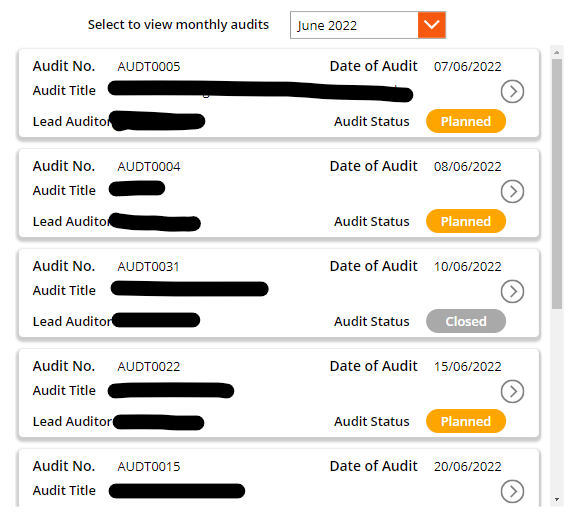Open details arrow for audit AUDT0005
565x520 pixels.
[512, 91]
